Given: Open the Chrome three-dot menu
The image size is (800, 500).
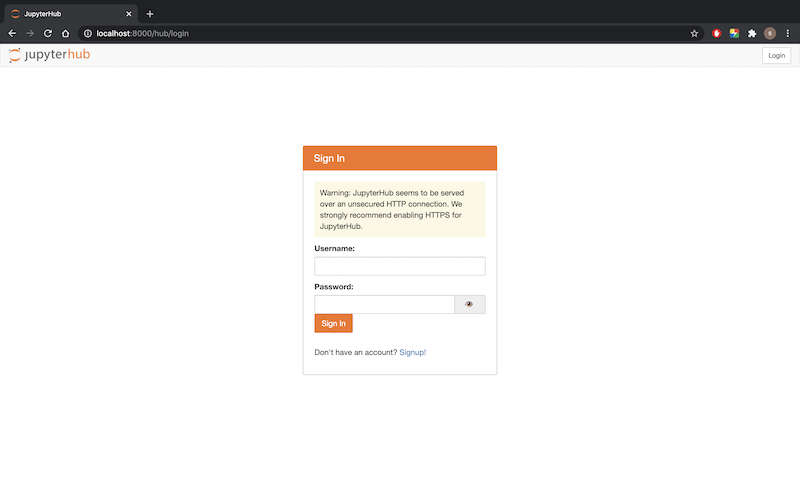Looking at the screenshot, I should [x=788, y=33].
